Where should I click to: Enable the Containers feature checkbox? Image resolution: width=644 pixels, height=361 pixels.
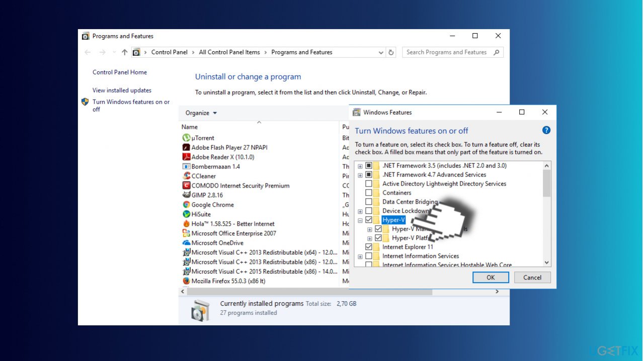pos(370,193)
